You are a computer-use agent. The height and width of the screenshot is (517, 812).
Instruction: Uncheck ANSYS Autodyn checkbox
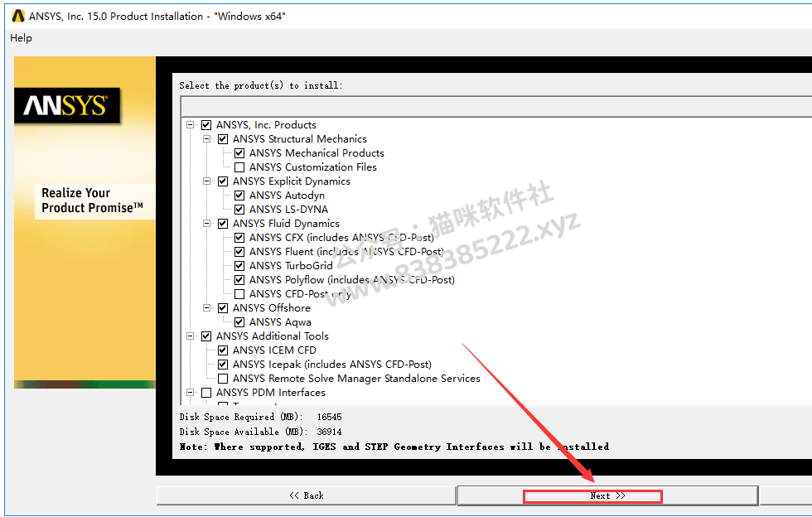tap(239, 196)
